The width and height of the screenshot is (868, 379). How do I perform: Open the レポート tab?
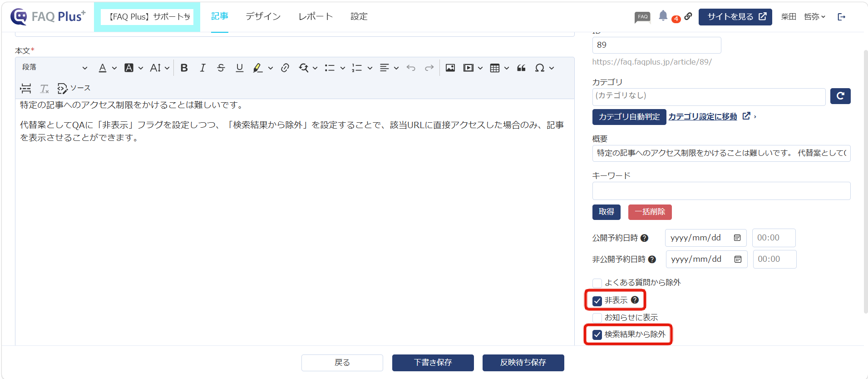(x=316, y=16)
